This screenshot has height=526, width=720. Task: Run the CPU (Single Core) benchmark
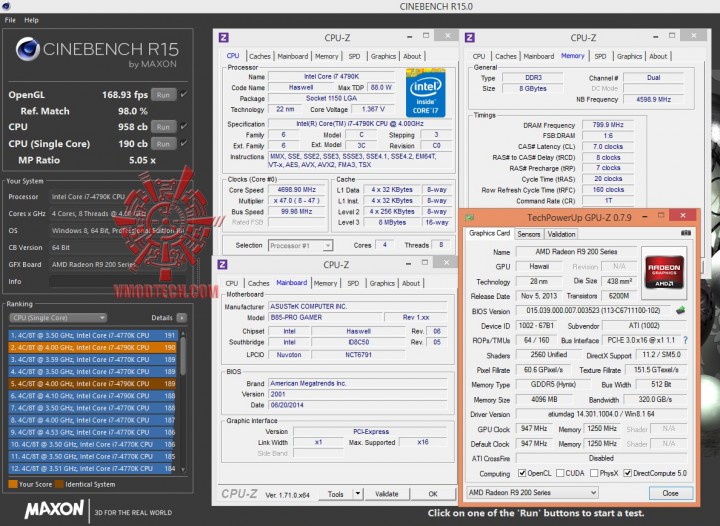(x=163, y=144)
